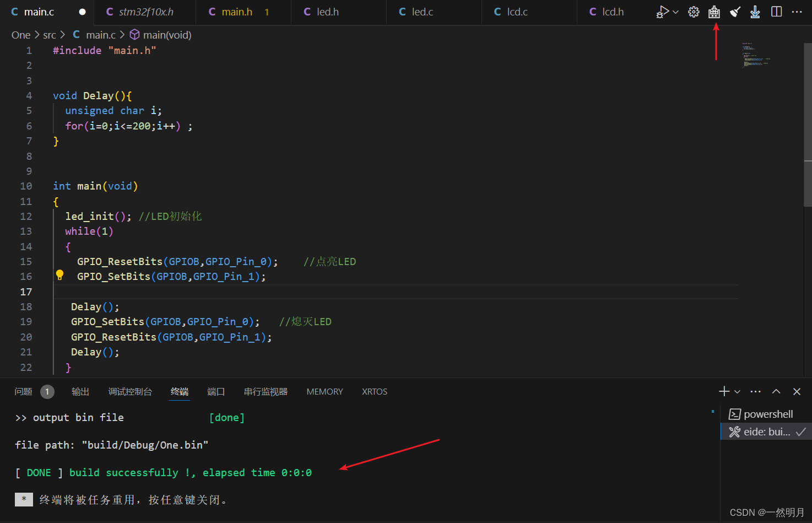Open the stm32f10x.h tab
The width and height of the screenshot is (812, 523).
point(146,12)
